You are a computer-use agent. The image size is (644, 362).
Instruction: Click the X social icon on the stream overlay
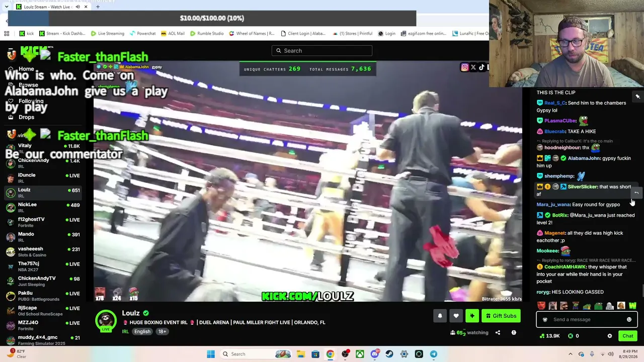[x=473, y=67]
